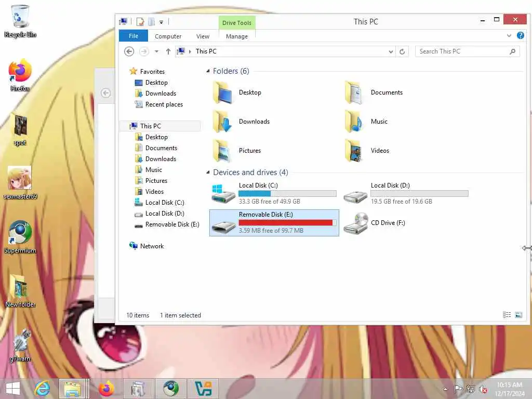Select Local Disk (C:) drive icon
532x399 pixels.
click(x=223, y=194)
